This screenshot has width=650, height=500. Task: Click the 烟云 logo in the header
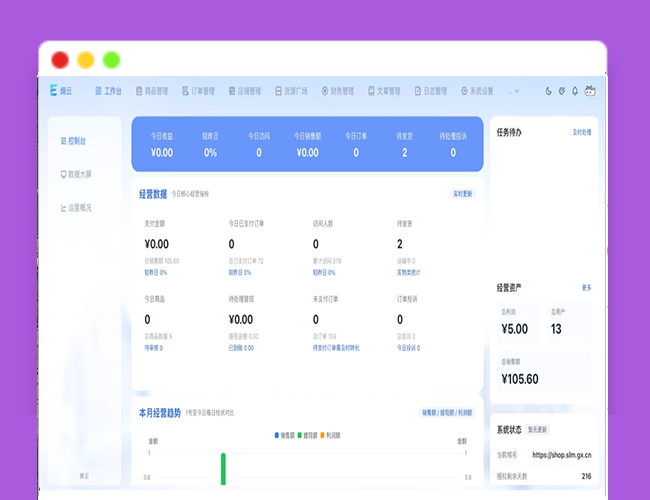61,91
